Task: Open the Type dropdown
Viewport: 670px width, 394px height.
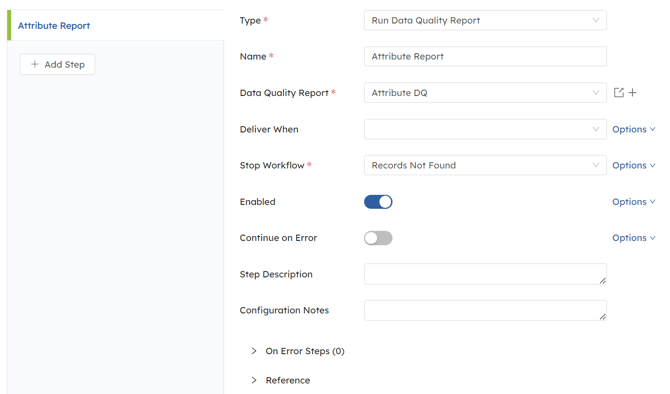Action: click(x=485, y=21)
